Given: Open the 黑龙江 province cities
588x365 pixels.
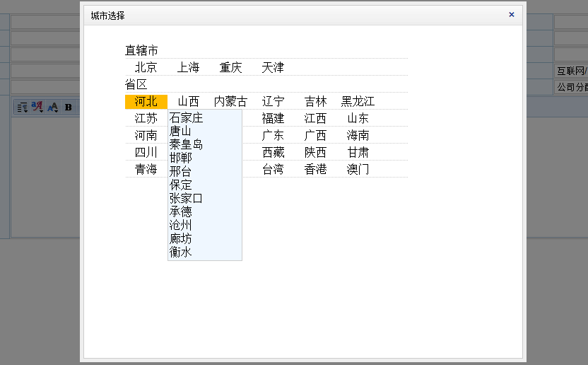Looking at the screenshot, I should (358, 102).
